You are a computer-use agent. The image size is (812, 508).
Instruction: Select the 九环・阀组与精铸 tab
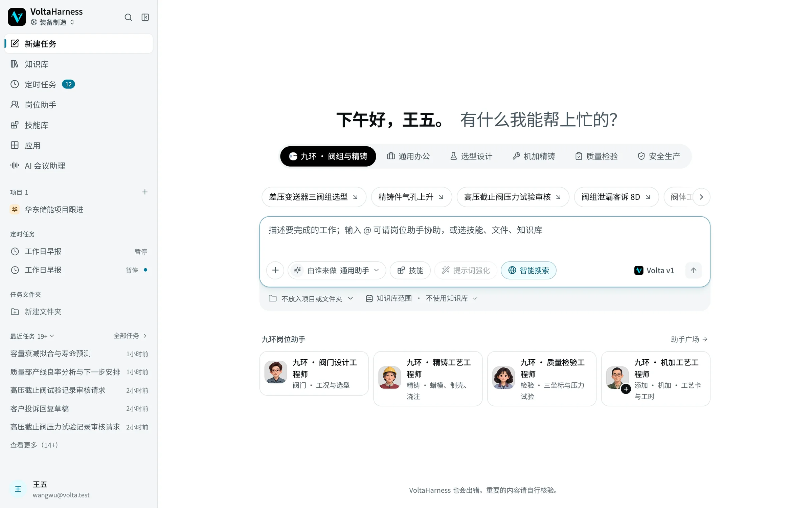pyautogui.click(x=328, y=156)
